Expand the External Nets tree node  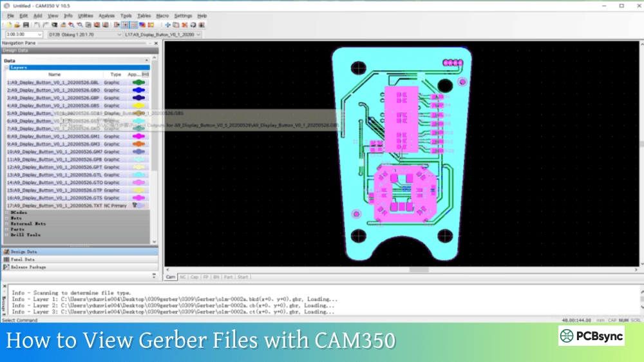click(x=6, y=224)
